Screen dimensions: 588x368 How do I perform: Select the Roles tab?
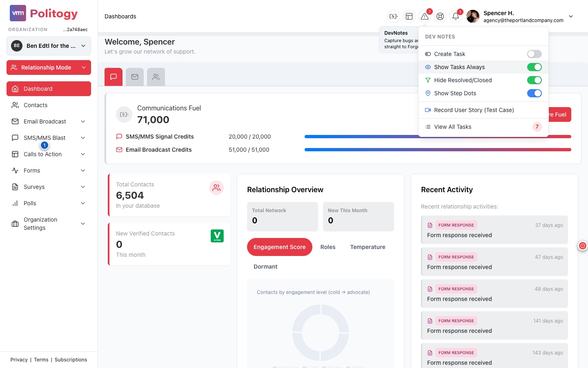click(328, 247)
